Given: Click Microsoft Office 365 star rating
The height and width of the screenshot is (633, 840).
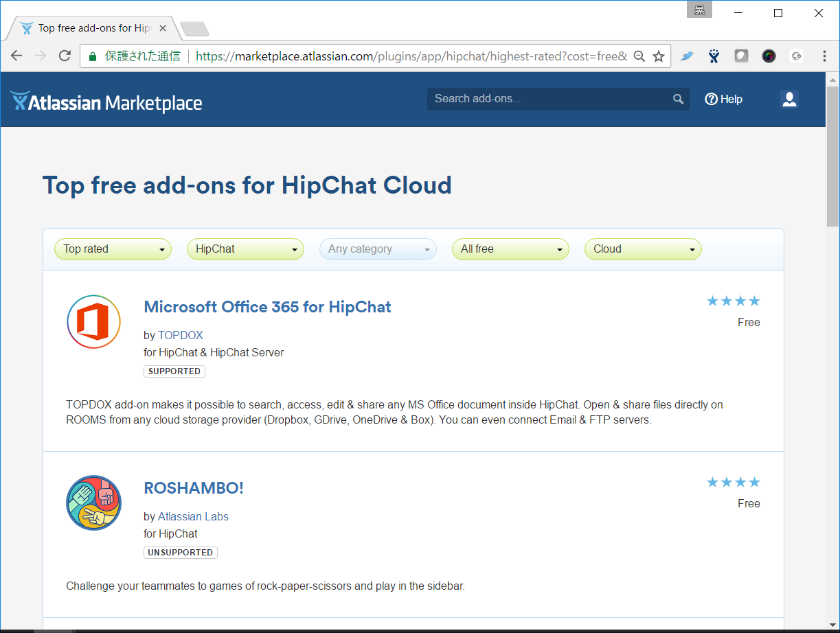Looking at the screenshot, I should (x=734, y=301).
